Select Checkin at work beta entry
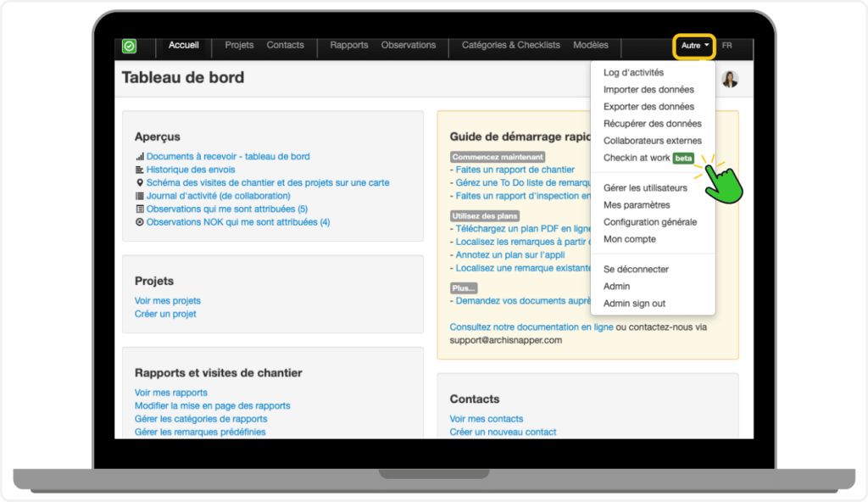 coord(648,158)
